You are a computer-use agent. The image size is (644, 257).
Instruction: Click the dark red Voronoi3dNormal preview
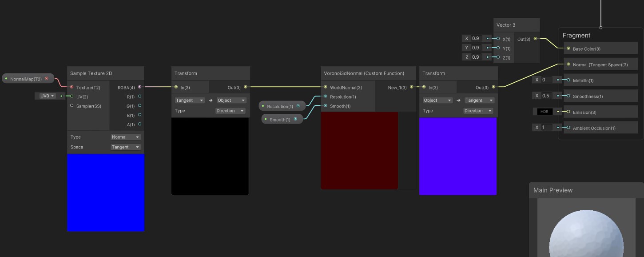[x=360, y=150]
